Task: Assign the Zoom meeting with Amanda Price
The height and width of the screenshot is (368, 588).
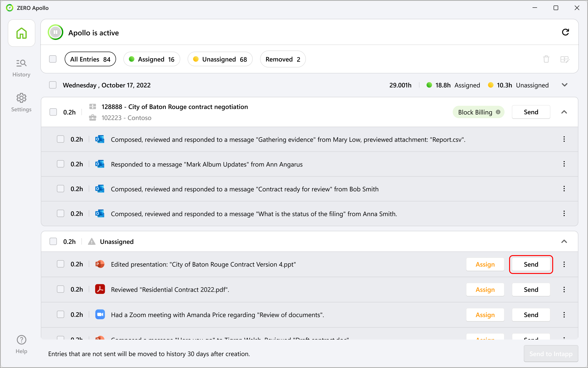Action: (485, 315)
